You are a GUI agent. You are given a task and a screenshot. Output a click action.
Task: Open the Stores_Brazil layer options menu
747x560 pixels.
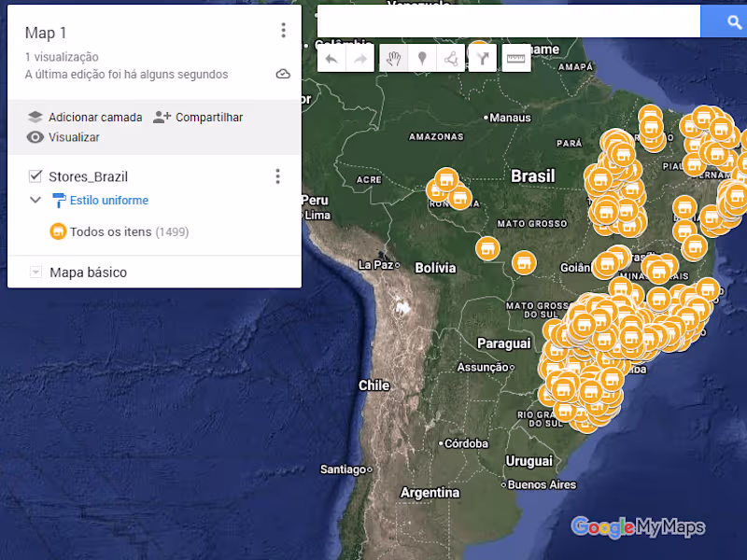(x=277, y=176)
